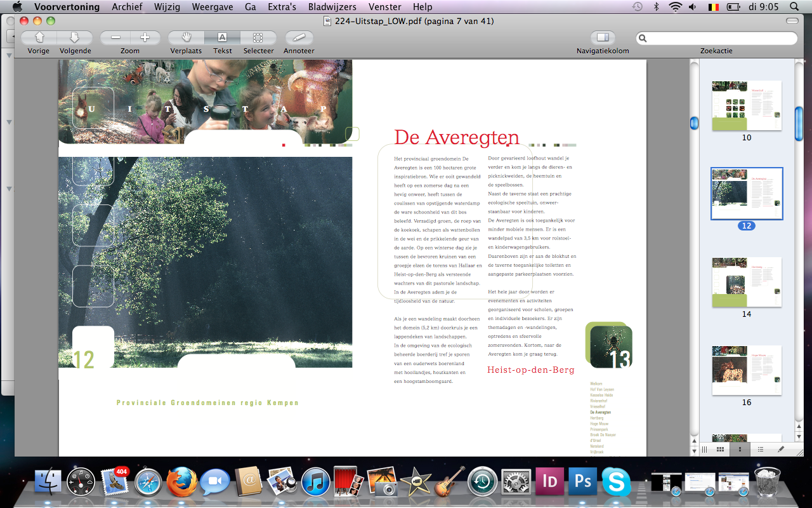The image size is (812, 508).
Task: Click 'Hoge Mouw' in the page index list
Action: click(x=599, y=424)
